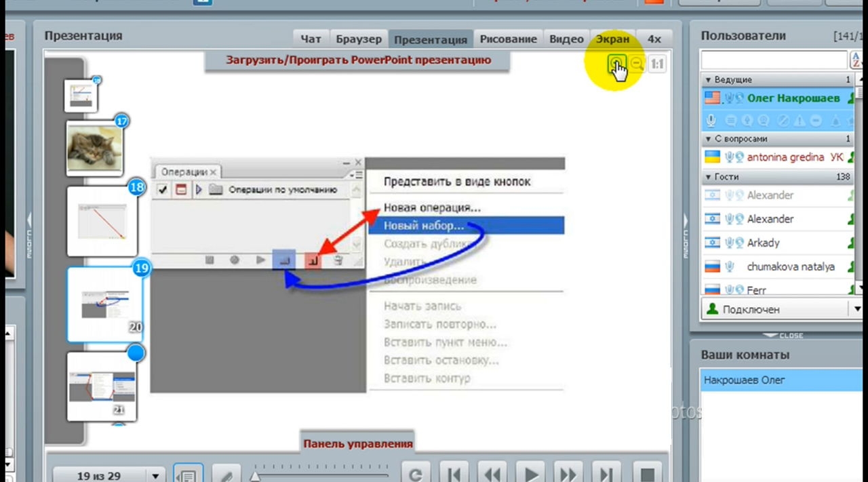Play the presentation
This screenshot has width=868, height=482.
[531, 474]
